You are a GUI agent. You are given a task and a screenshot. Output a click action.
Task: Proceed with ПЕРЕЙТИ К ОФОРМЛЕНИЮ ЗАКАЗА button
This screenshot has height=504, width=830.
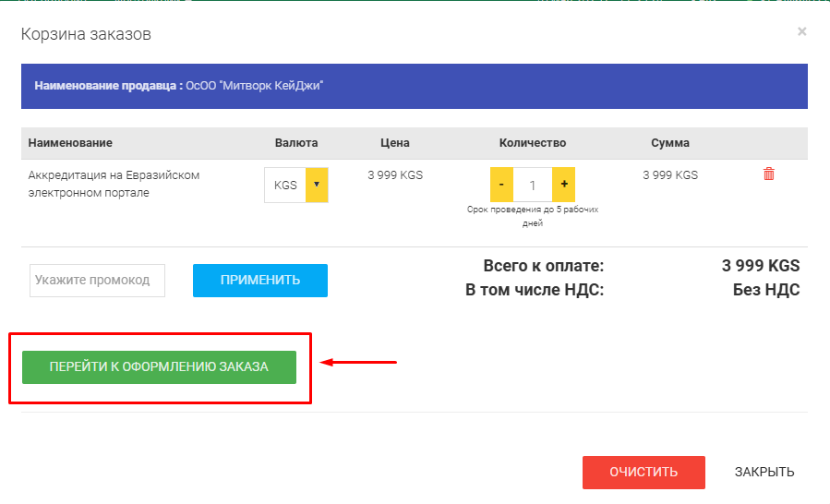(159, 366)
